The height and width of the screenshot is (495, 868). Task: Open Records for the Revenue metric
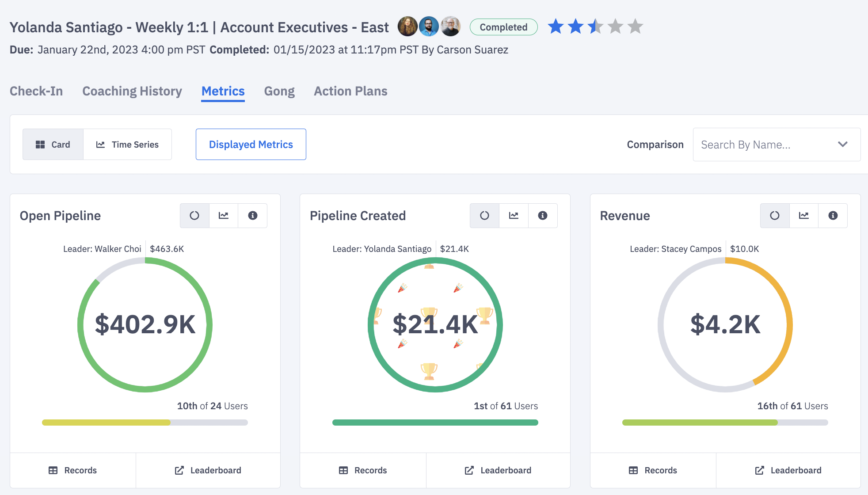tap(653, 470)
